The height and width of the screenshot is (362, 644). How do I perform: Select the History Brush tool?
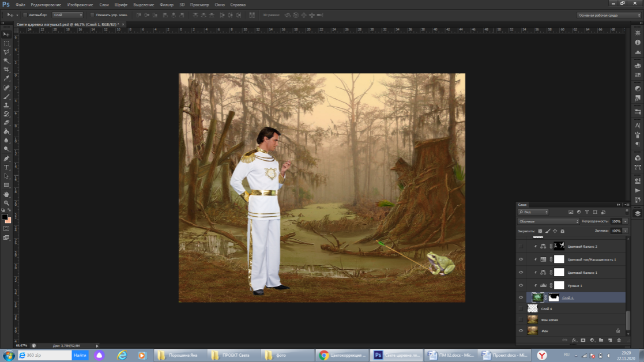[x=6, y=114]
